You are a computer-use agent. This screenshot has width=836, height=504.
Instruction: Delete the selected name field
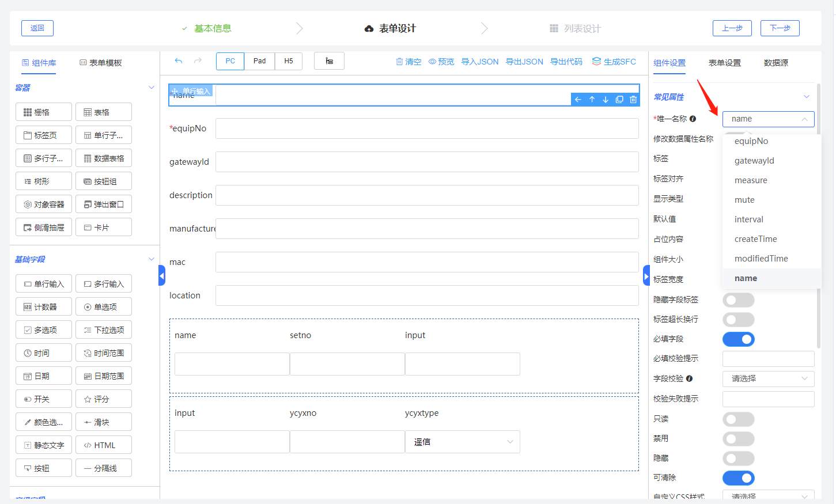click(x=633, y=100)
